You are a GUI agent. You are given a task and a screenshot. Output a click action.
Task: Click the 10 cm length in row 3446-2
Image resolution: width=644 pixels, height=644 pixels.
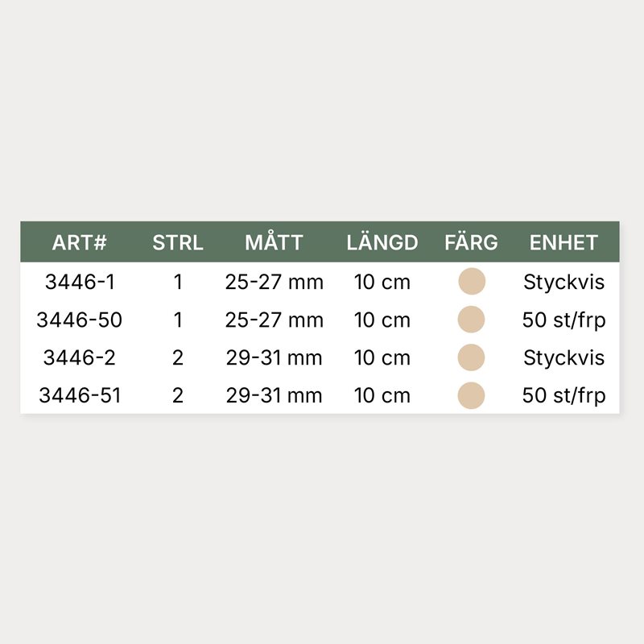[382, 357]
